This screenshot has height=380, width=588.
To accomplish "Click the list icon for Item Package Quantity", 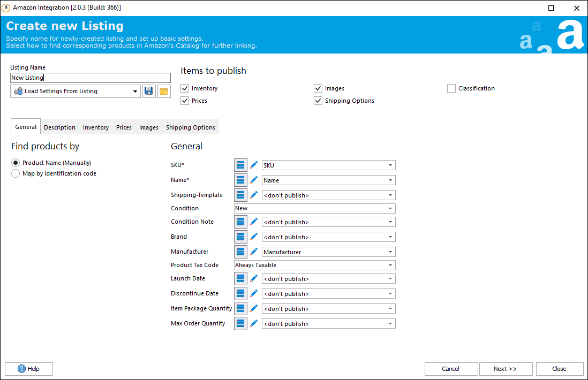I will tap(240, 308).
